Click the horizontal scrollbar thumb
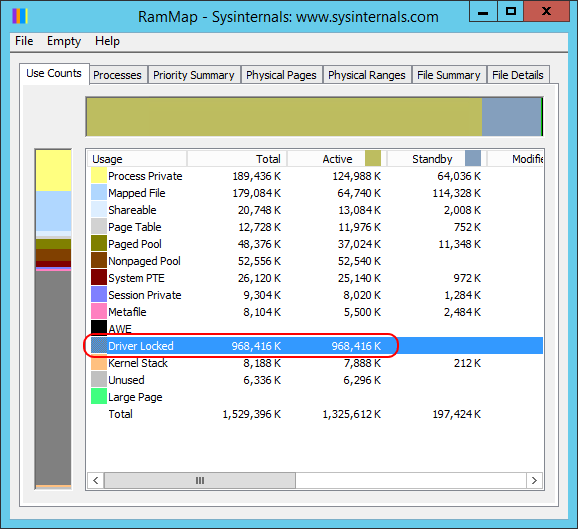Screen dimensions: 578x529 200,480
